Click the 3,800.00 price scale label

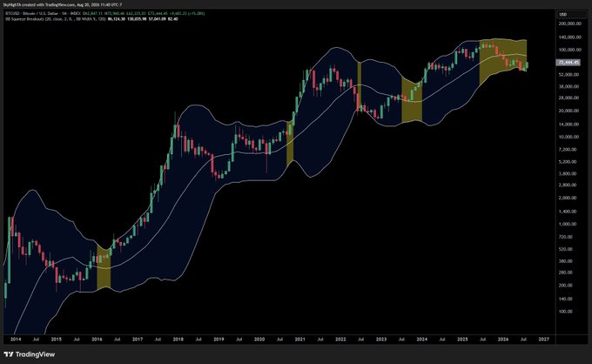coord(568,173)
